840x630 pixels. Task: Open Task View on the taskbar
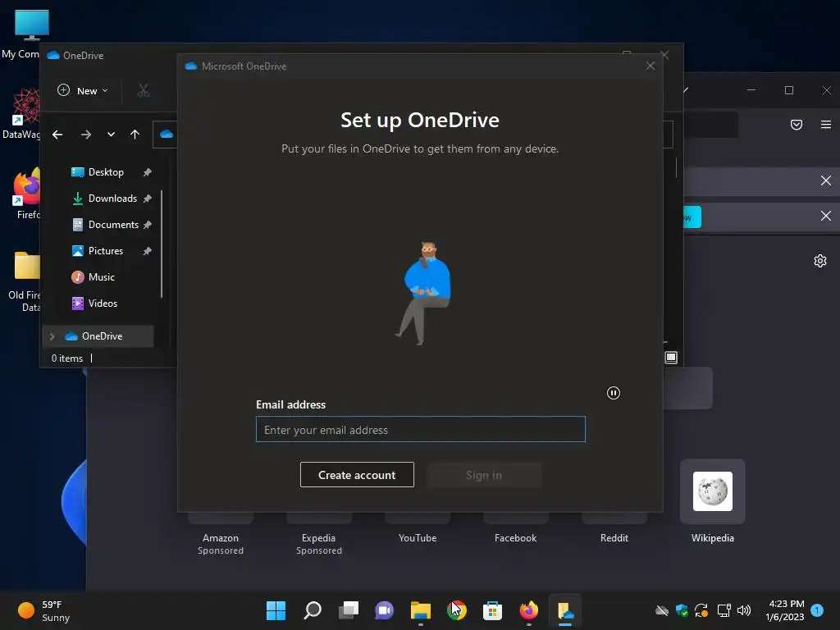pyautogui.click(x=348, y=610)
